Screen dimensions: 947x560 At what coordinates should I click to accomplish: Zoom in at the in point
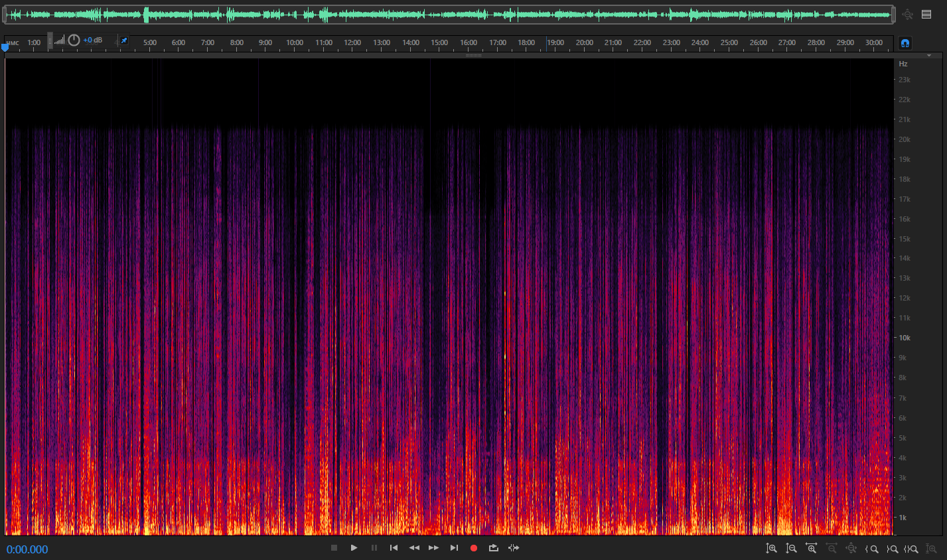(x=872, y=549)
